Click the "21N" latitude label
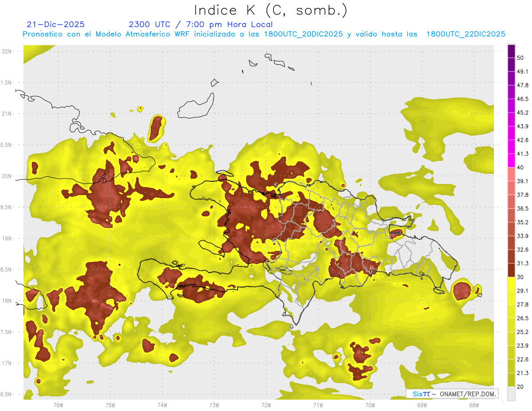This screenshot has width=532, height=411. [7, 114]
